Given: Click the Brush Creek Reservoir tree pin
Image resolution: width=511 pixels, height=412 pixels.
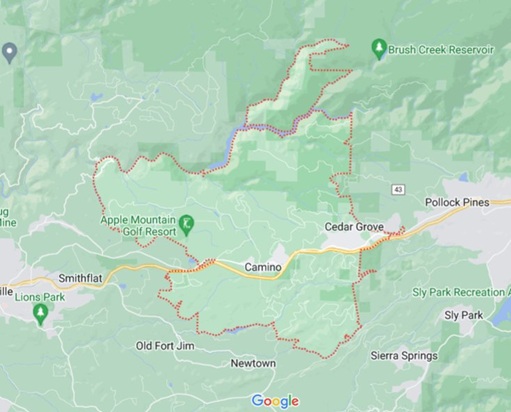Looking at the screenshot, I should point(379,49).
